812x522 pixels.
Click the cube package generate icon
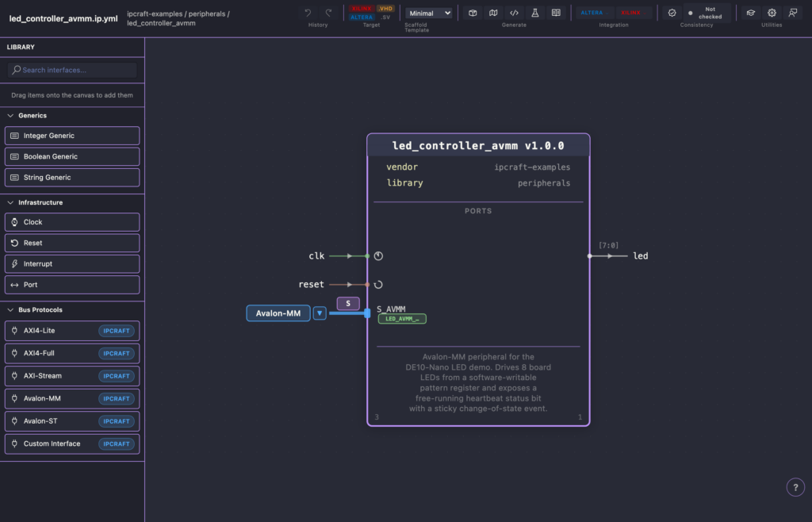coord(473,13)
